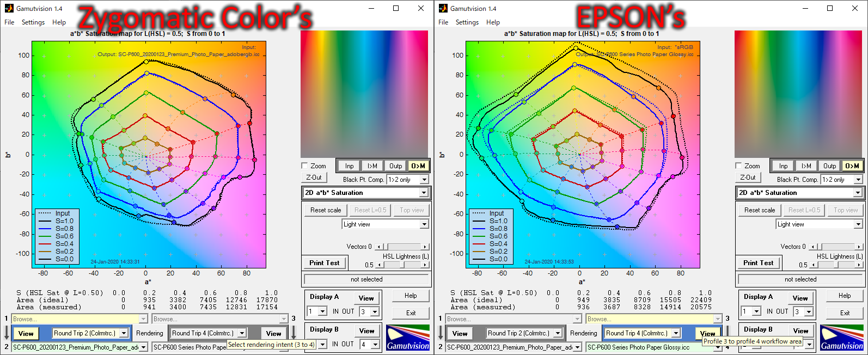Toggle the I>M display mode, Zygomatic window
The width and height of the screenshot is (868, 355).
click(x=372, y=166)
